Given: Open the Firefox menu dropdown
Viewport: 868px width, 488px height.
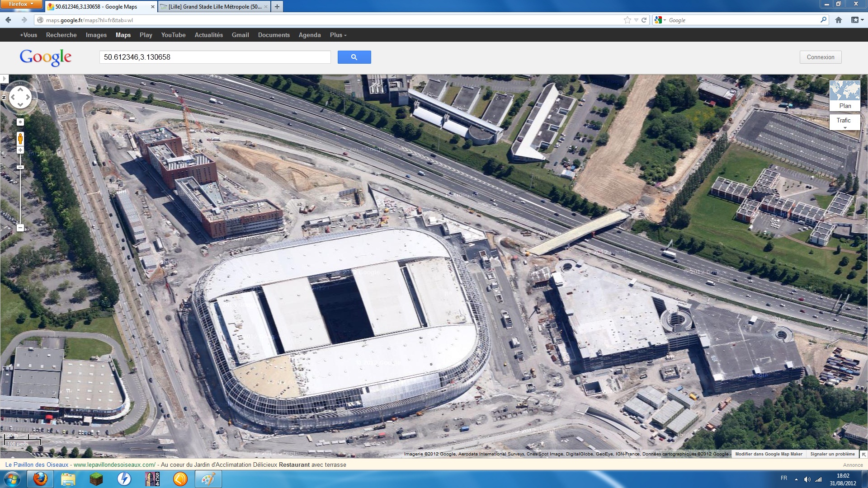Looking at the screenshot, I should coord(21,4).
